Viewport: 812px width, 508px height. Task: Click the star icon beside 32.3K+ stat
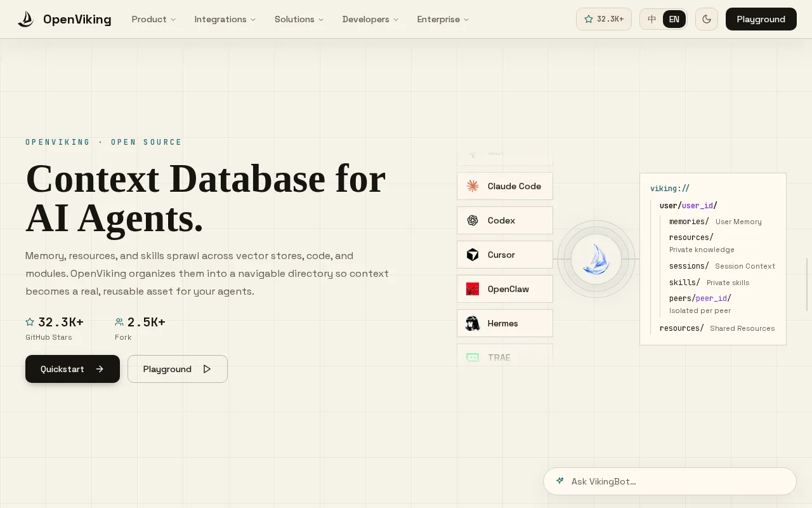tap(30, 322)
